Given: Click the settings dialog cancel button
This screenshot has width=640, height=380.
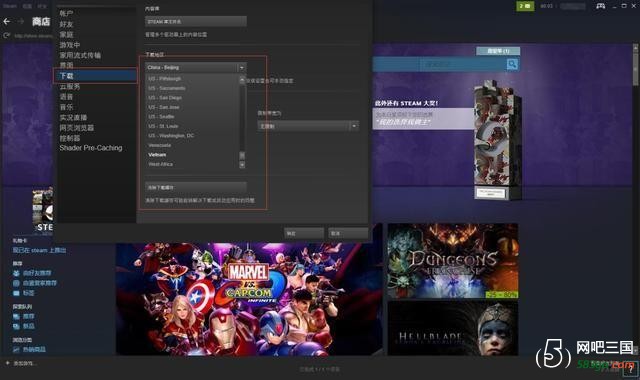Looking at the screenshot, I should (347, 233).
